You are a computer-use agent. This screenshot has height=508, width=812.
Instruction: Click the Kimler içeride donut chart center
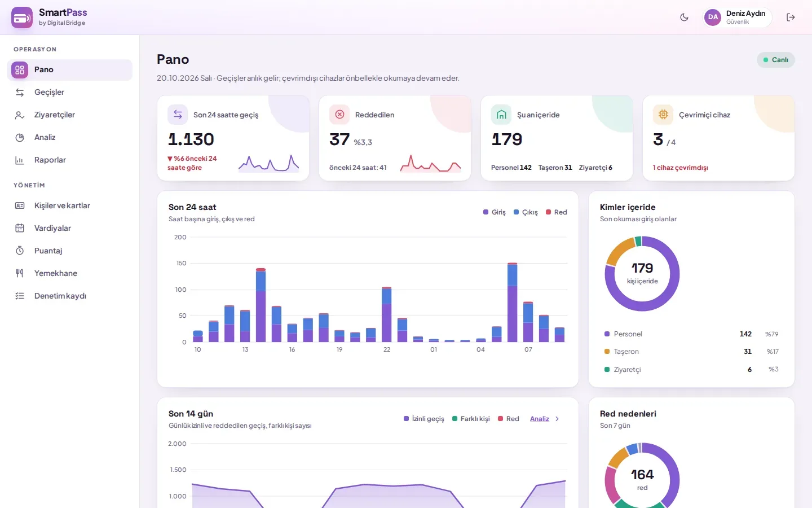coord(642,274)
